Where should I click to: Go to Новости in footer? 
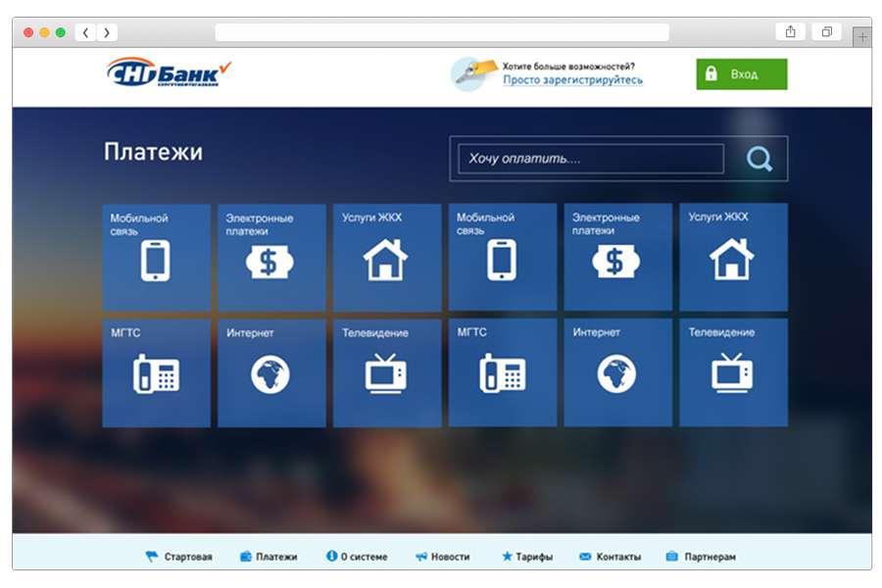(442, 557)
